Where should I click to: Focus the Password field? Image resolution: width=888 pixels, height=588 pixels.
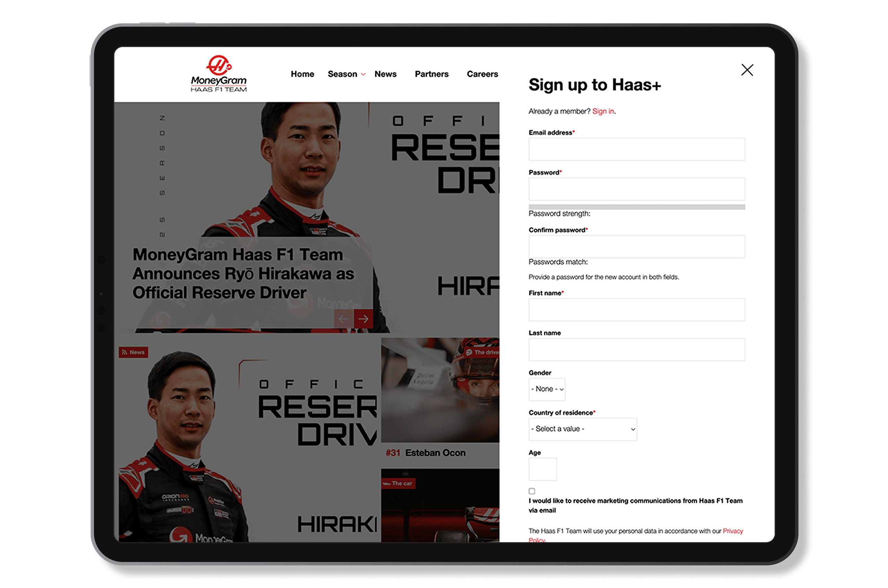click(637, 189)
